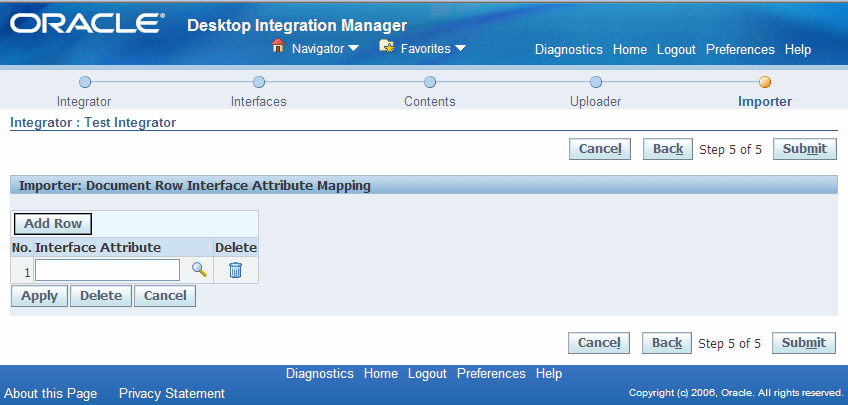
Task: Click the 'Integrator : Test Integrator' heading
Action: click(93, 123)
